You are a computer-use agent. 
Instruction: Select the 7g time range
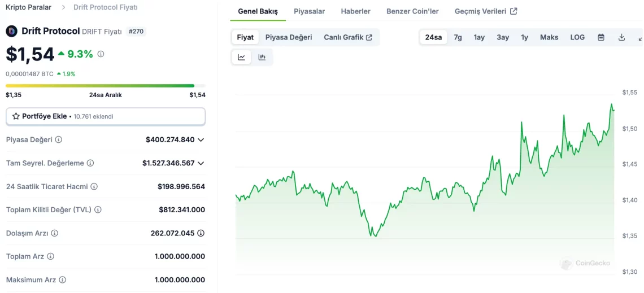458,37
